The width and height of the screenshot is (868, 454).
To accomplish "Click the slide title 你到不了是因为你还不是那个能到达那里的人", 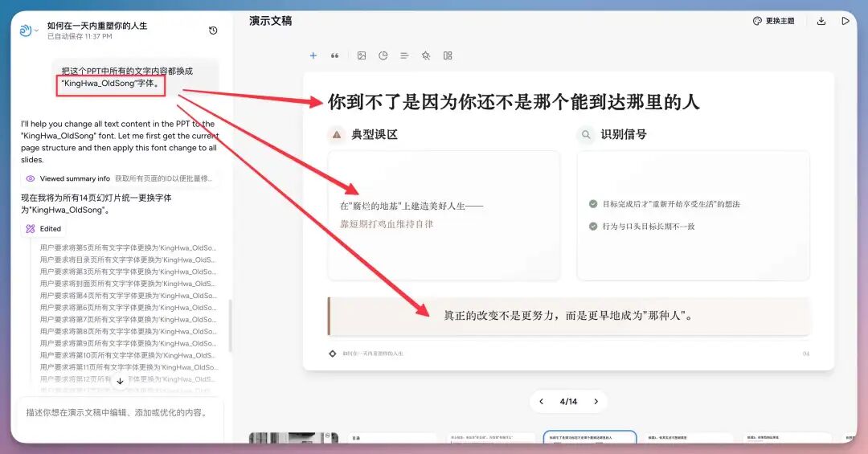I will point(514,102).
